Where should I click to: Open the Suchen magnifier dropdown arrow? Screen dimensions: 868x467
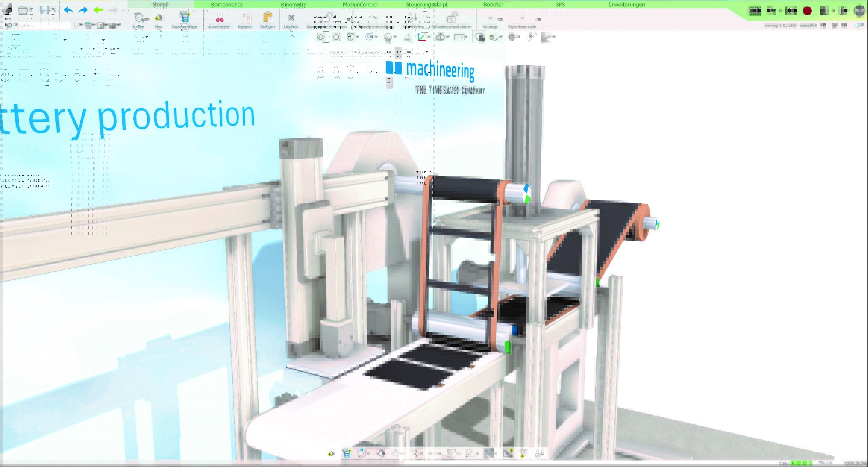147,19
